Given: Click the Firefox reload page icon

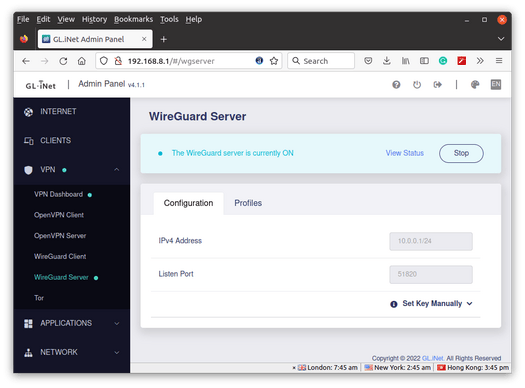Looking at the screenshot, I should click(x=63, y=61).
